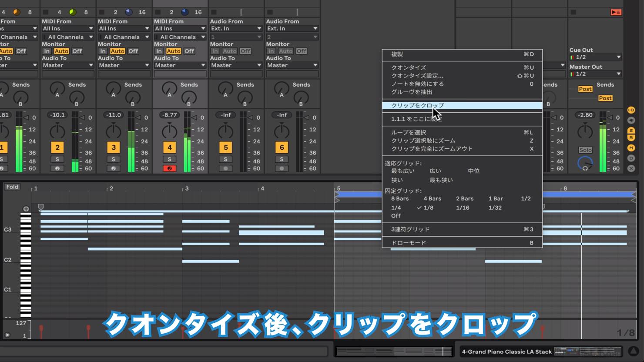Open track 4 Audio To Master dropdown
Image resolution: width=644 pixels, height=362 pixels.
pos(180,65)
